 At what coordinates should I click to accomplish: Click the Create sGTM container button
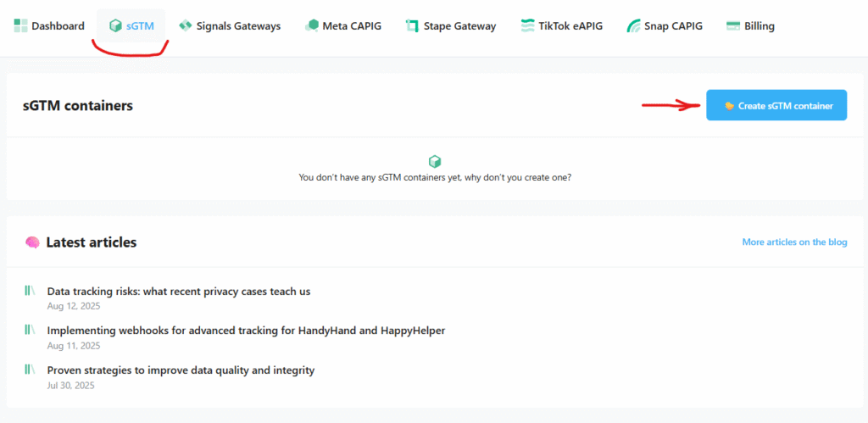tap(776, 105)
